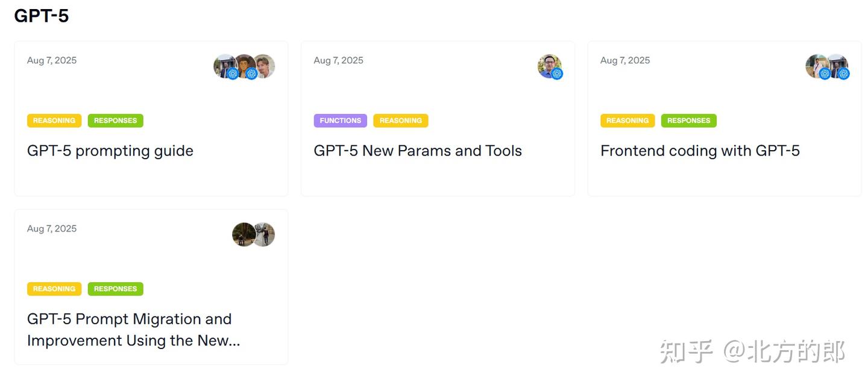Select the Reasoning tag on the GPT-5 prompting guide card

click(54, 121)
